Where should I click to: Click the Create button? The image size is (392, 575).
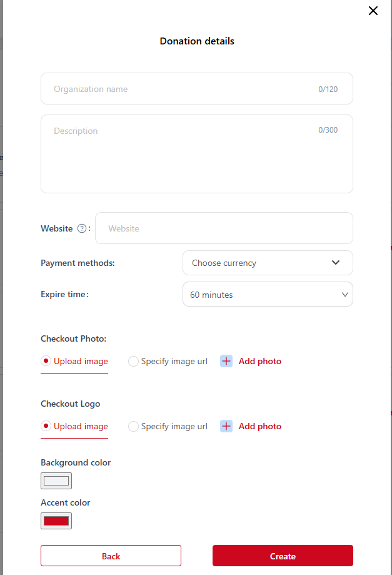(x=283, y=556)
